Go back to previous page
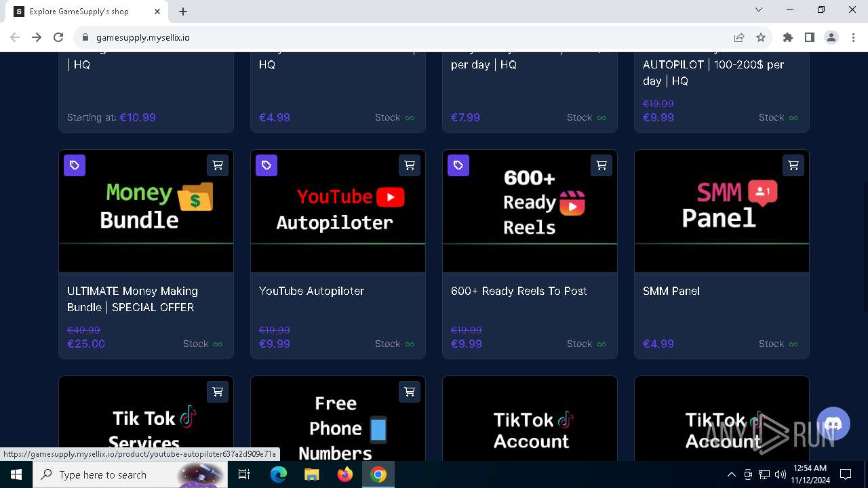The height and width of the screenshot is (488, 868). point(15,37)
